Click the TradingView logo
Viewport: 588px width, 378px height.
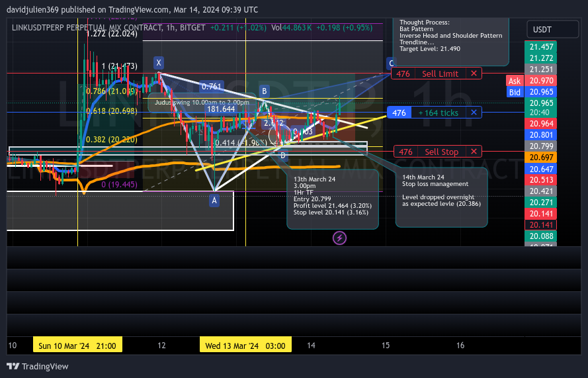[x=38, y=366]
